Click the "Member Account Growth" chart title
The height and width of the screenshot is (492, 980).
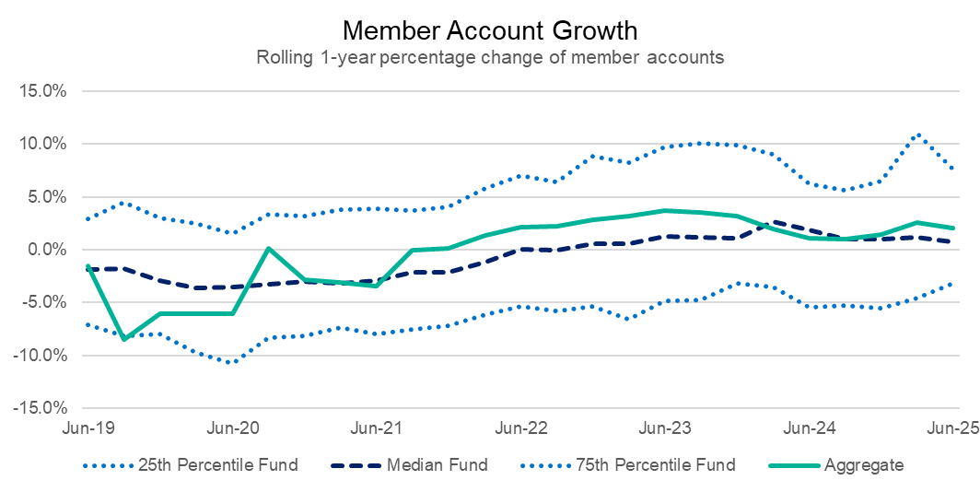click(489, 30)
